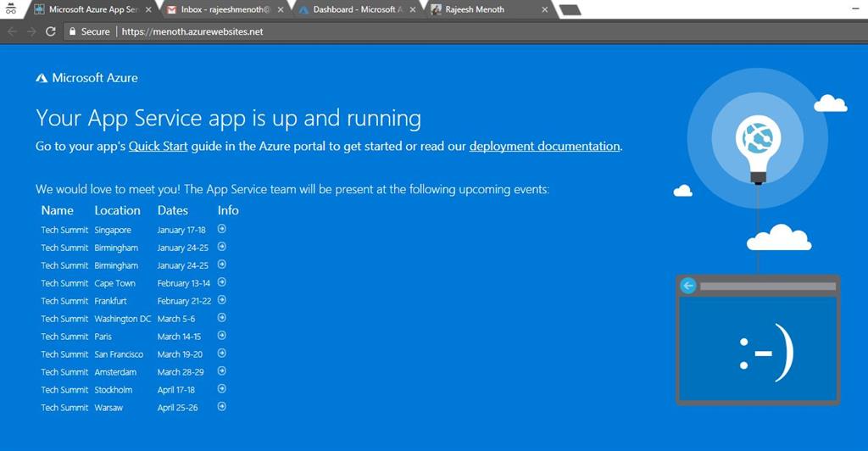Close the Inbox Gmail tab
Screen dimensions: 868x451
pyautogui.click(x=280, y=9)
